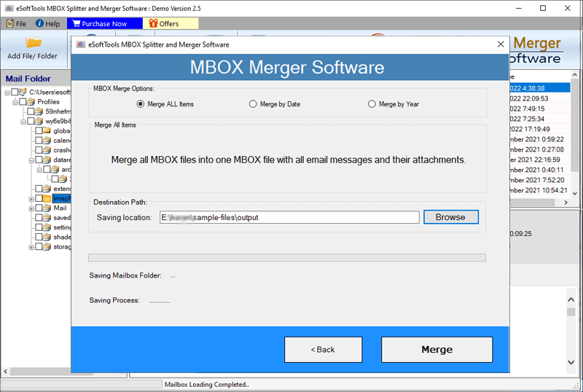Viewport: 583px width, 392px height.
Task: Expand the Imap folder node
Action: (31, 199)
